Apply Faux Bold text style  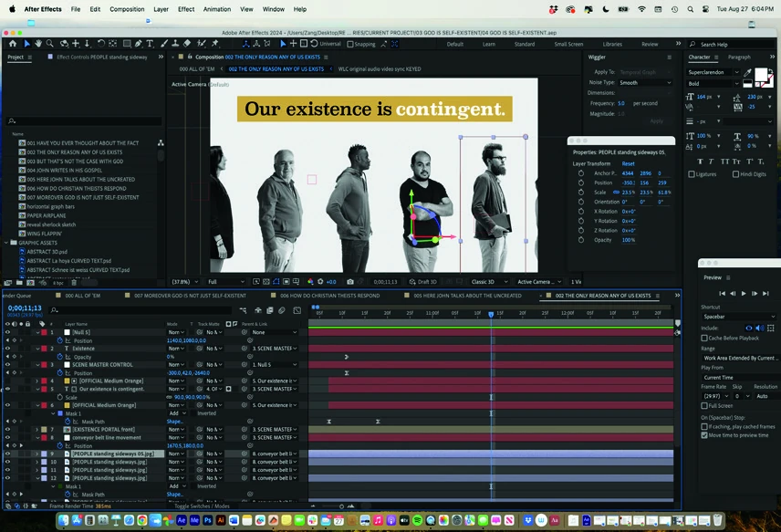[701, 162]
